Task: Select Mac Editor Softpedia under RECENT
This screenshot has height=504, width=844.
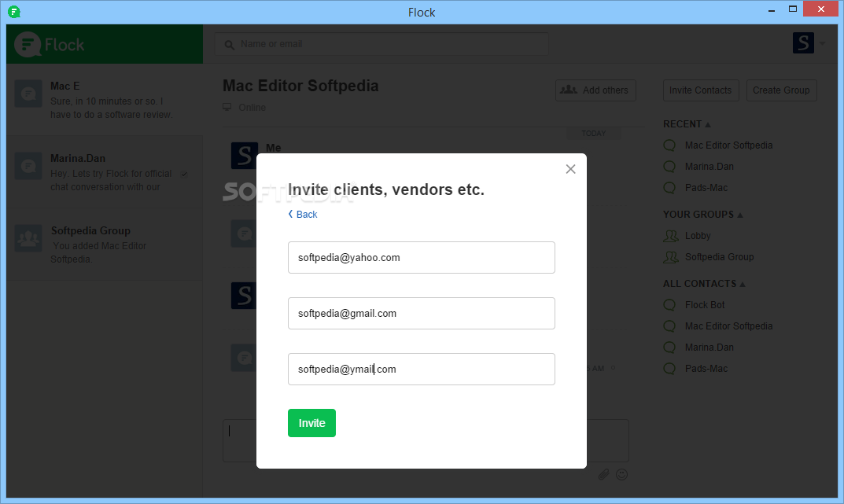Action: (728, 145)
